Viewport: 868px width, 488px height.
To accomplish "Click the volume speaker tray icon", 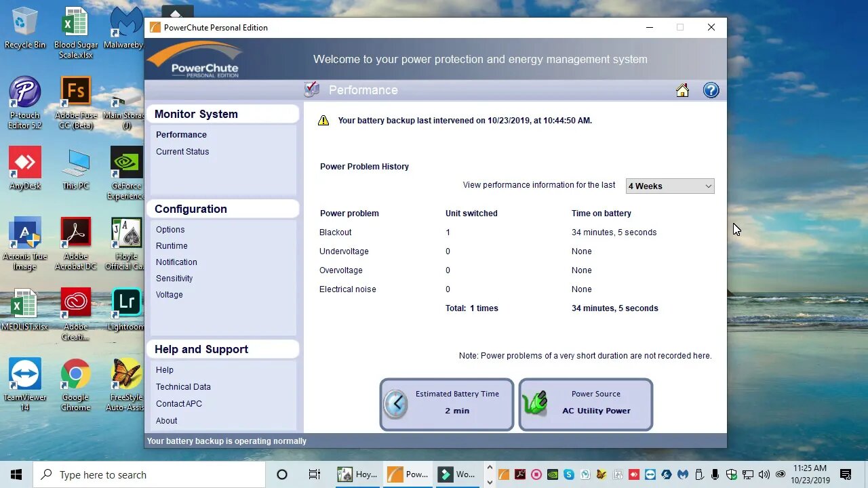I will pos(764,474).
